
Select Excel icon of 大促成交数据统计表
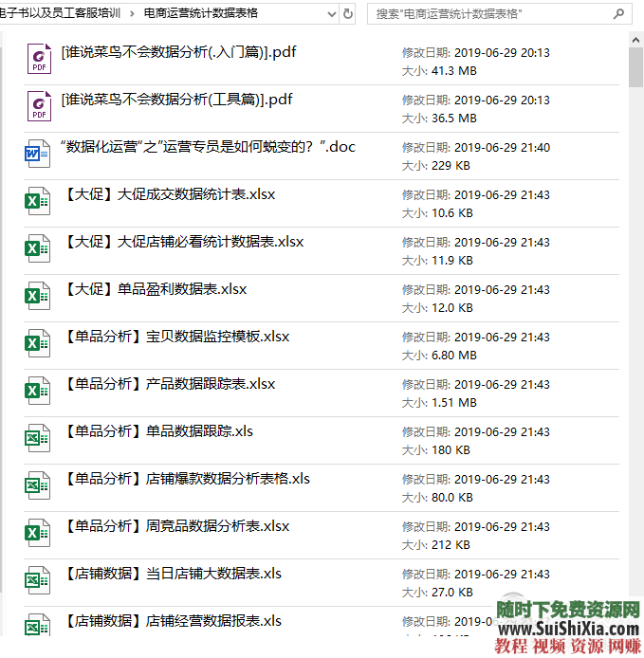tap(38, 202)
